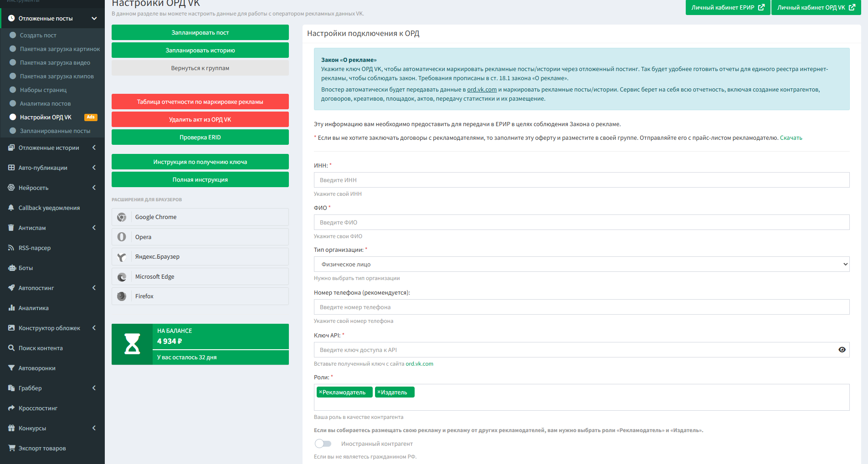Click the Боты robot icon
This screenshot has height=464, width=868.
11,268
